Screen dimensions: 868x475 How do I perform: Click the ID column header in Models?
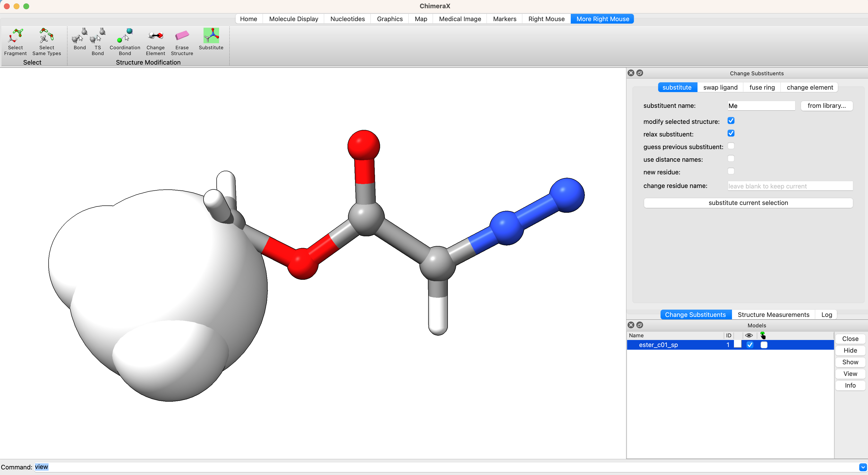pos(729,336)
